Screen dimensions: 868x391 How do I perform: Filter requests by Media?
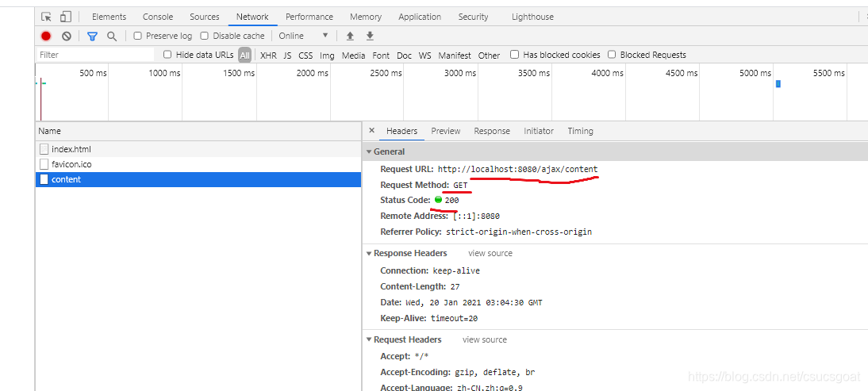click(353, 56)
